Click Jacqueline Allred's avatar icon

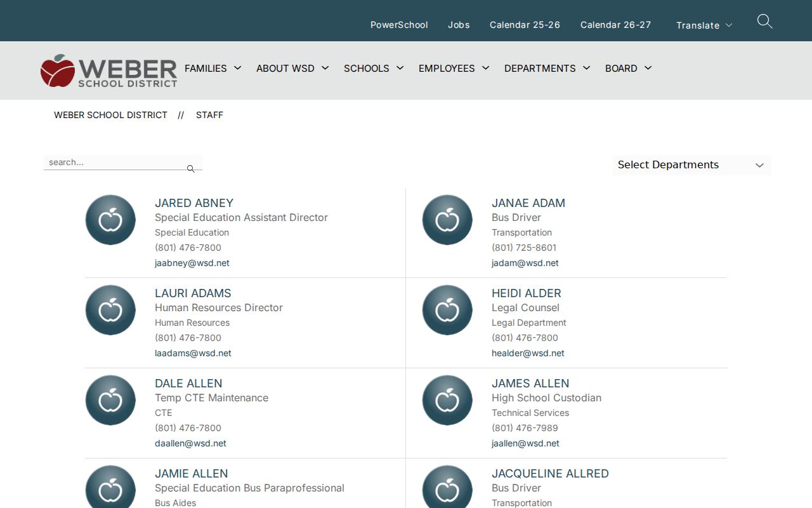(x=447, y=486)
